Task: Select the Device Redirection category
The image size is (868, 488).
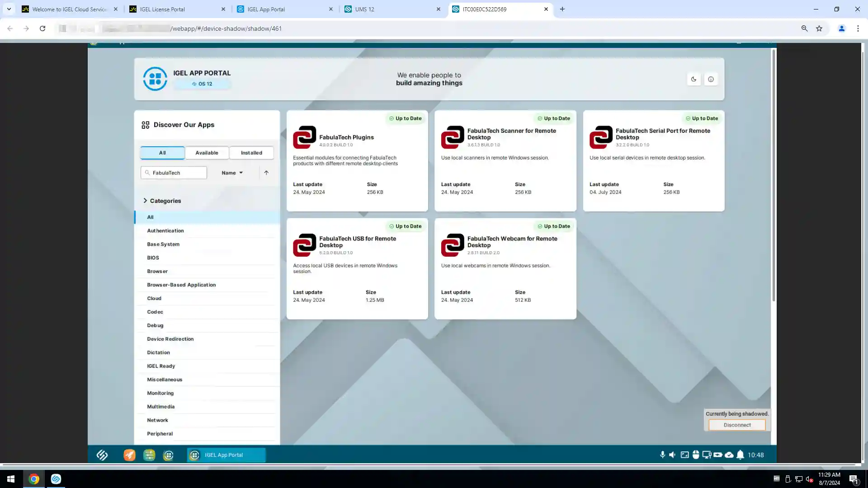Action: pyautogui.click(x=170, y=339)
